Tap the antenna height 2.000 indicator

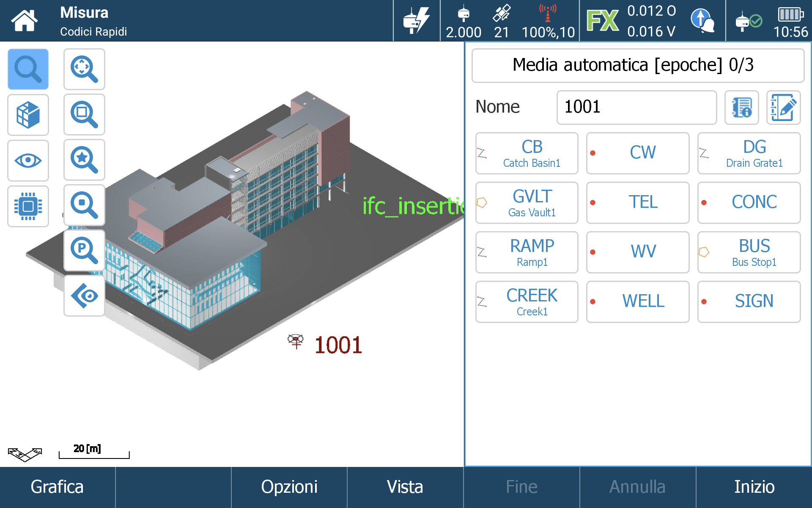tap(464, 21)
